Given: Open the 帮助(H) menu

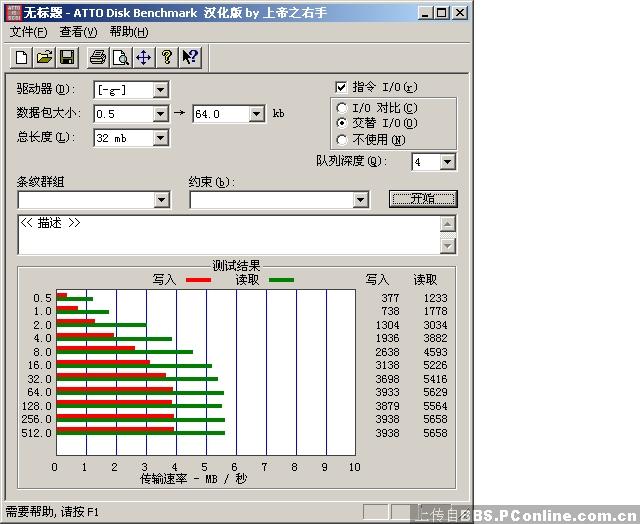Looking at the screenshot, I should pyautogui.click(x=129, y=32).
